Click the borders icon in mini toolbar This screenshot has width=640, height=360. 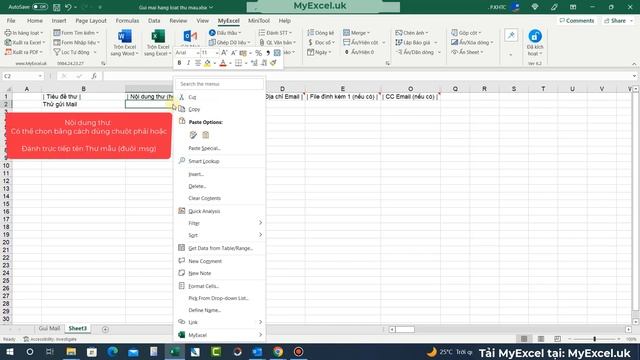pos(238,63)
